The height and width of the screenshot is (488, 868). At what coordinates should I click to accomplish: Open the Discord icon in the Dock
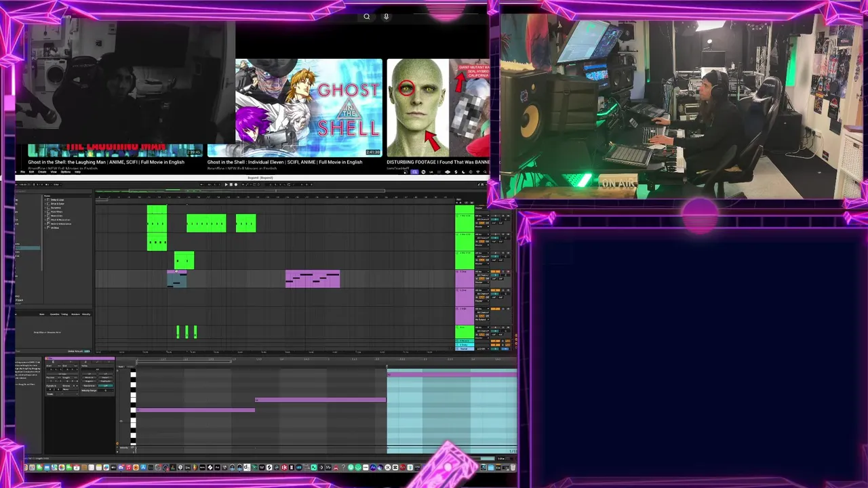tap(121, 467)
